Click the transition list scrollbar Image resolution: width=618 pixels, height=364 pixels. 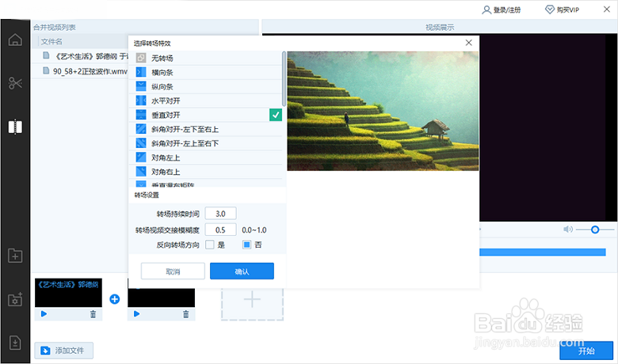[x=284, y=78]
